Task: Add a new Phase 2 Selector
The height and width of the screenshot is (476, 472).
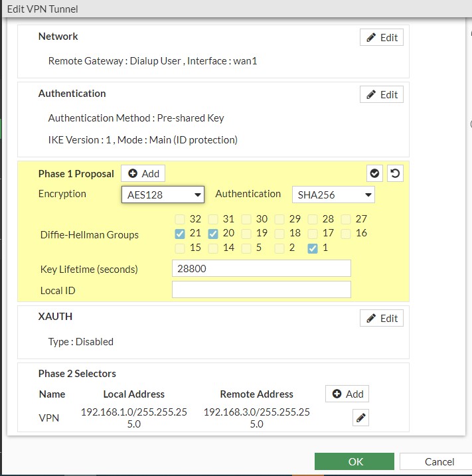Action: coord(347,394)
